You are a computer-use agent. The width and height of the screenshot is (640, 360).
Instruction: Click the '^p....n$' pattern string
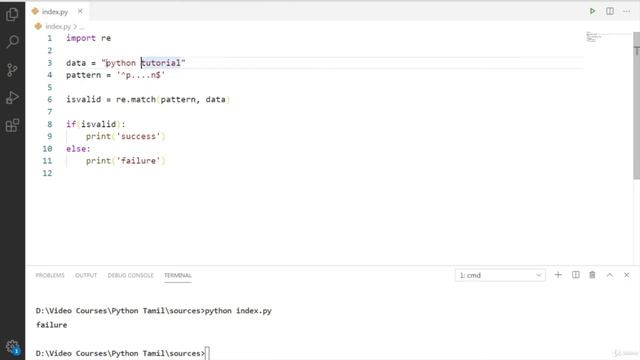pyautogui.click(x=141, y=75)
